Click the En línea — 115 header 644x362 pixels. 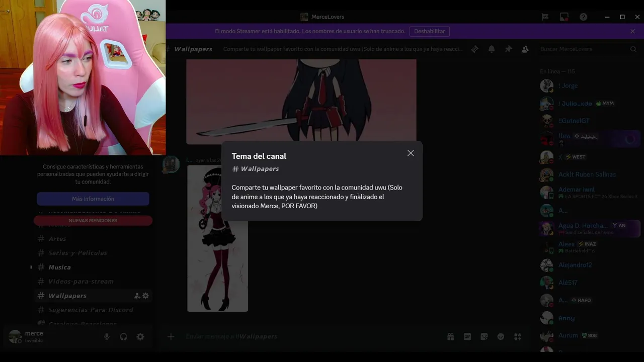point(557,71)
